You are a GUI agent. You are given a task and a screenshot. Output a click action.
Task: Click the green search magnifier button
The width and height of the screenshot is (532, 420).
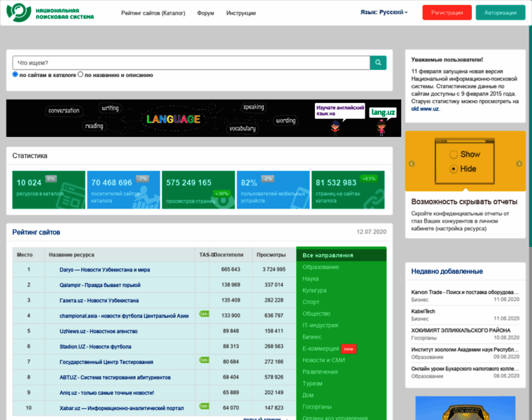pos(378,63)
